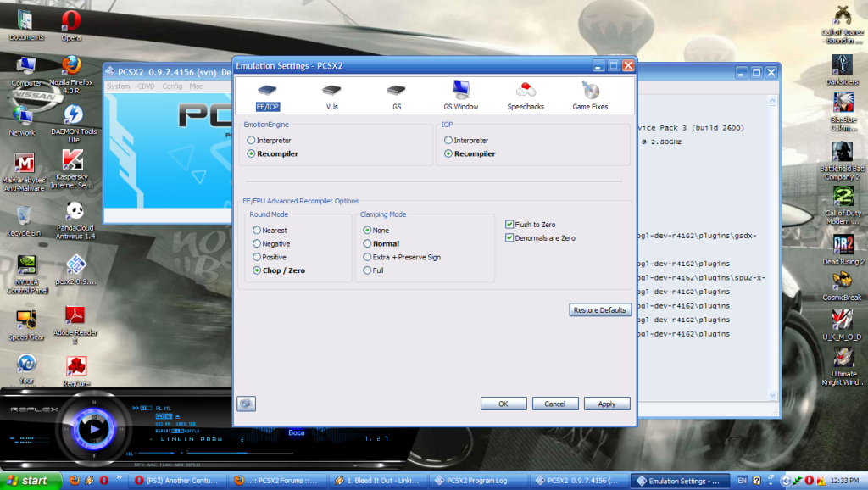Click the Apply button
The width and height of the screenshot is (868, 490).
click(x=607, y=404)
